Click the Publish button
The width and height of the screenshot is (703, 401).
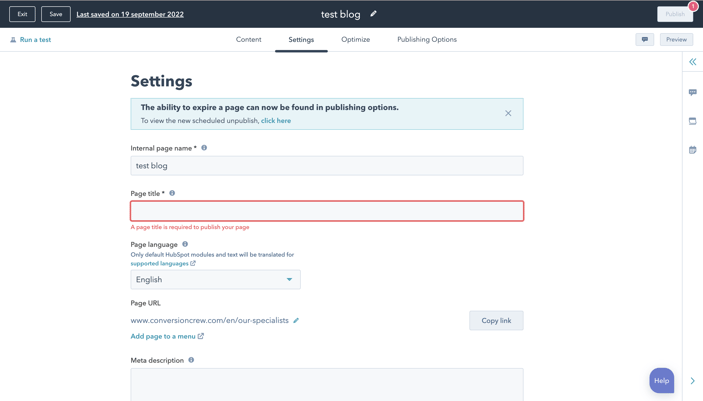click(x=675, y=14)
